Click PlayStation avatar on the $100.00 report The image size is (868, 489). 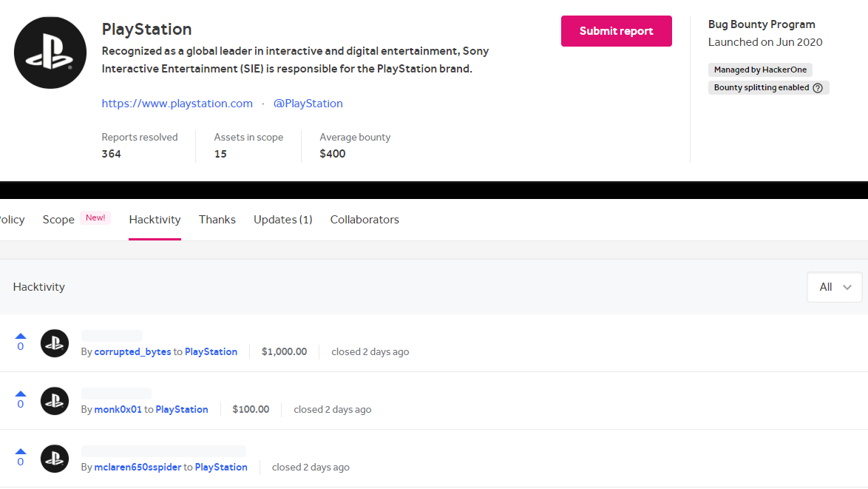click(55, 401)
